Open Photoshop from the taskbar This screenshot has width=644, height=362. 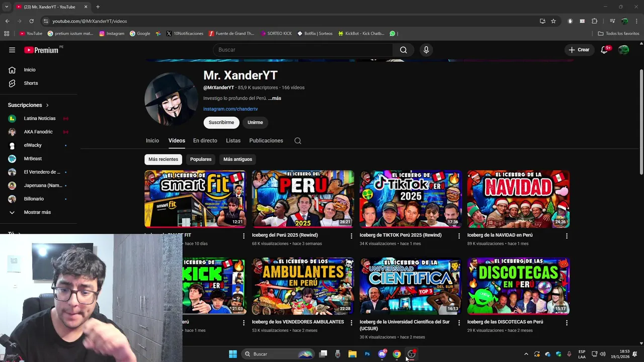(x=367, y=354)
